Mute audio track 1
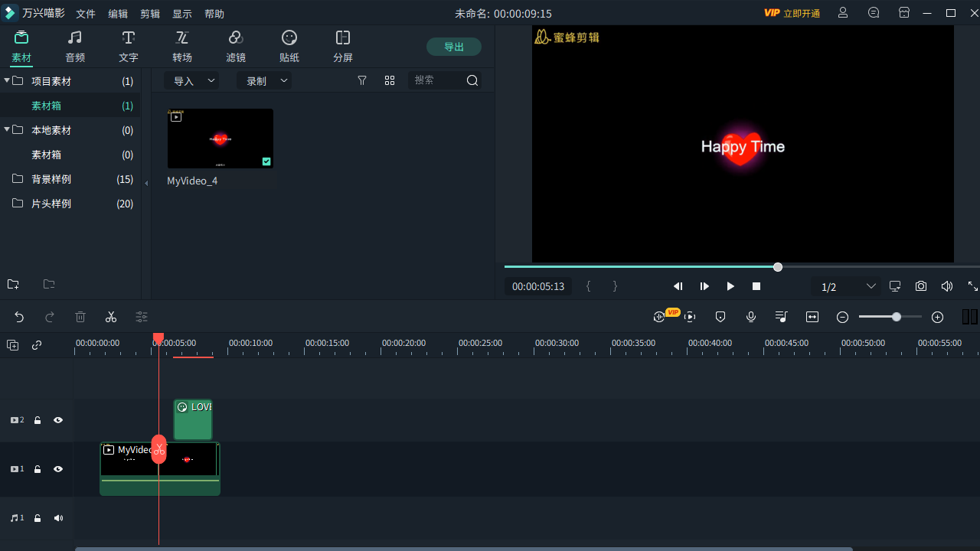Viewport: 980px width, 551px height. pyautogui.click(x=58, y=518)
